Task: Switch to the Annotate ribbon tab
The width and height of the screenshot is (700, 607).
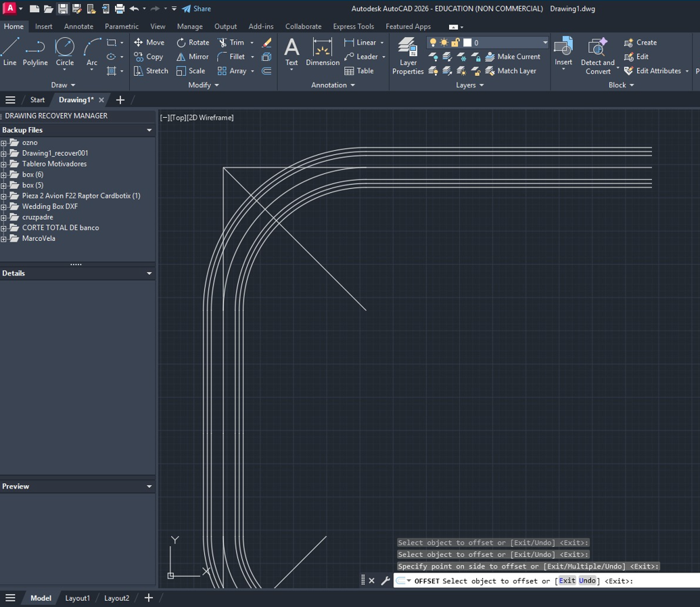Action: coord(78,26)
